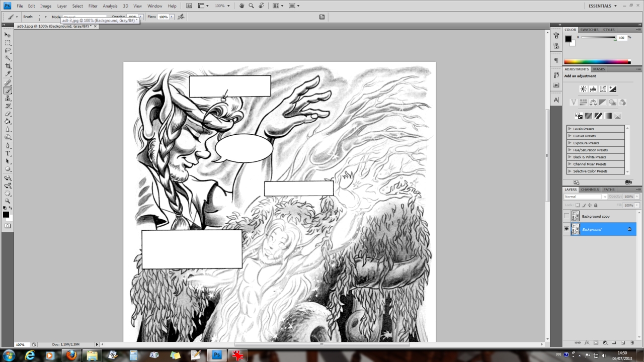Screen dimensions: 644x362
Task: Switch to the Channels tab
Action: click(590, 190)
